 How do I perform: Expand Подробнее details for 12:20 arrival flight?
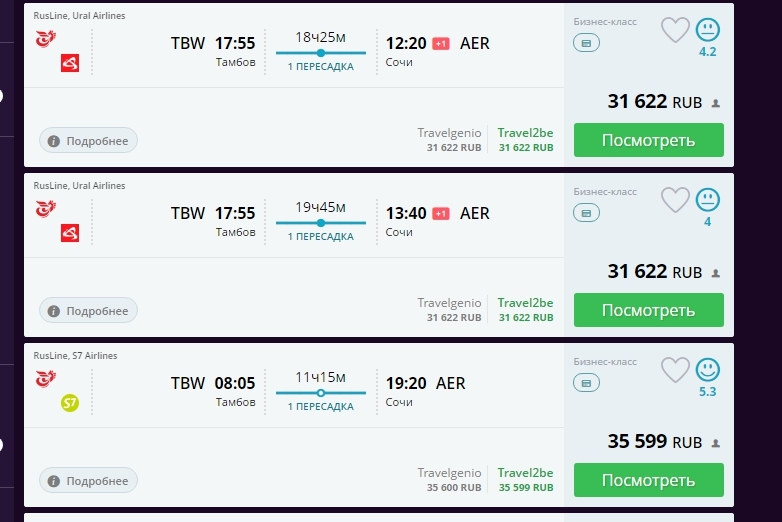88,141
